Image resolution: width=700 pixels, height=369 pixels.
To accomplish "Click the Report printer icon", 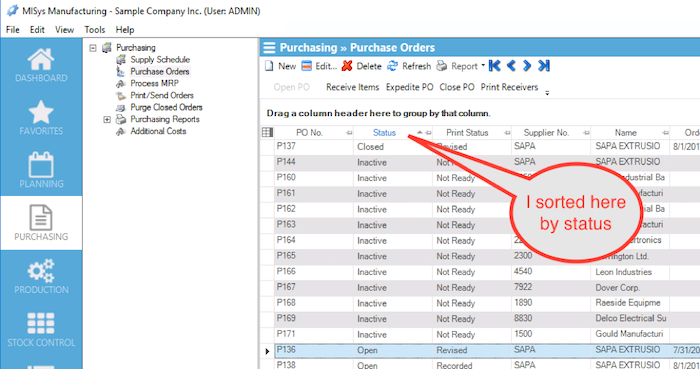I will pyautogui.click(x=442, y=66).
